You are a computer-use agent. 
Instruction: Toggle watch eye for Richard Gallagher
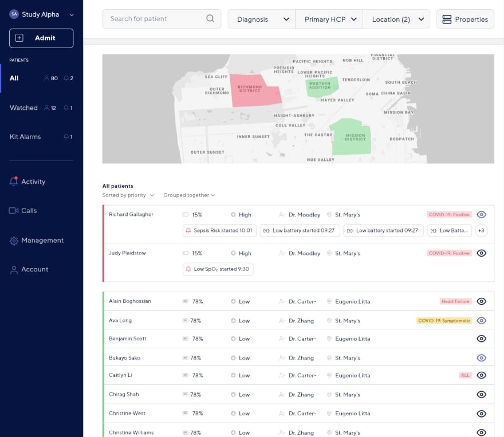[481, 215]
